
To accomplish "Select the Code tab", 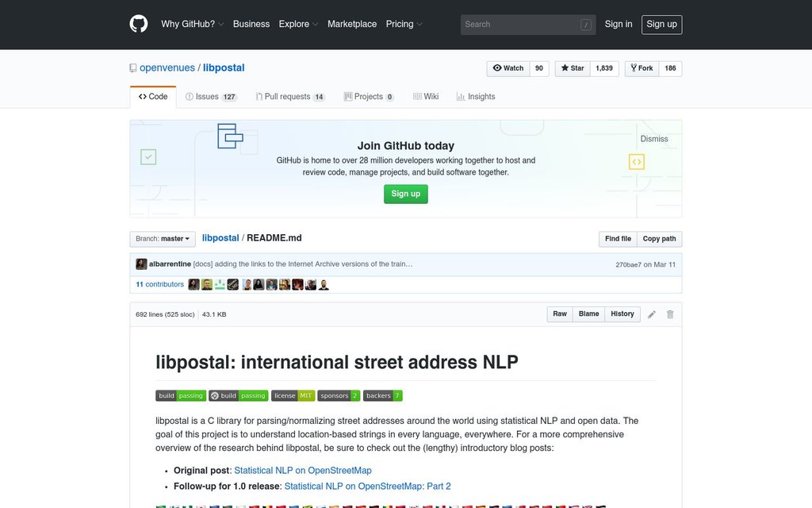I will click(153, 97).
